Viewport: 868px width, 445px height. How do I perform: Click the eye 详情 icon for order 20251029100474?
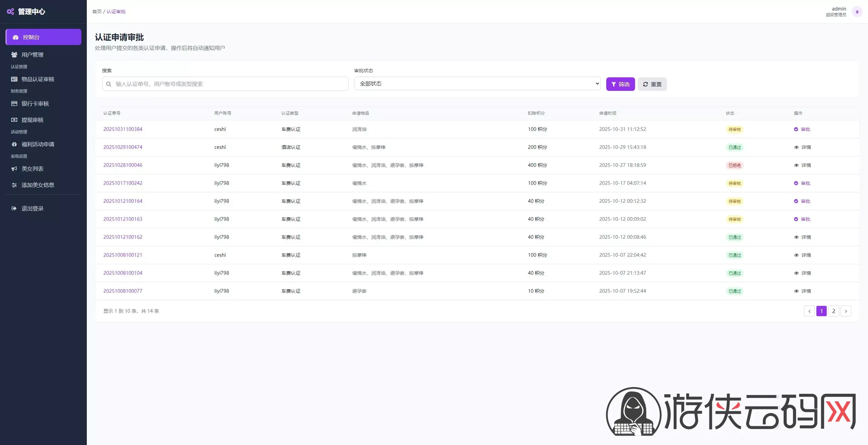796,147
